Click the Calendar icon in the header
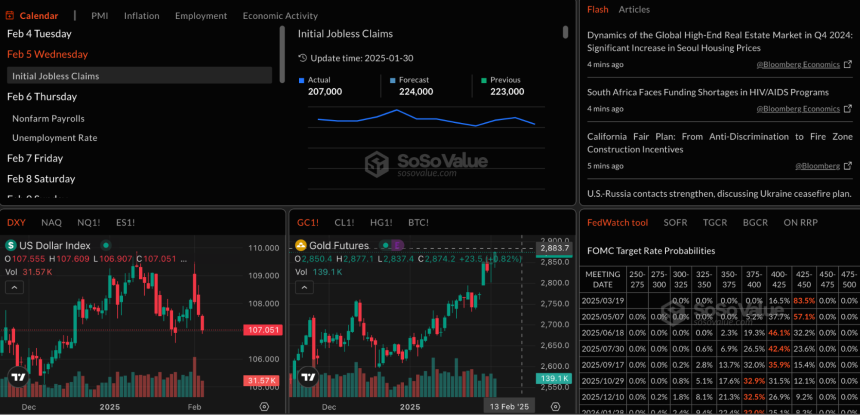This screenshot has height=415, width=860. pos(10,16)
